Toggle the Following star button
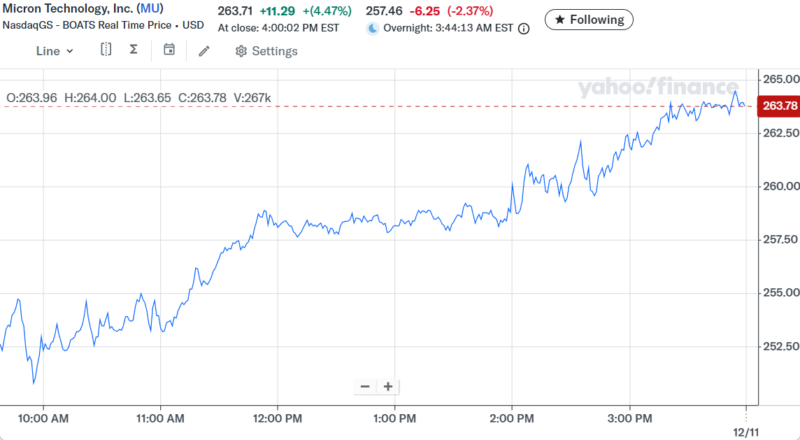 [x=589, y=19]
